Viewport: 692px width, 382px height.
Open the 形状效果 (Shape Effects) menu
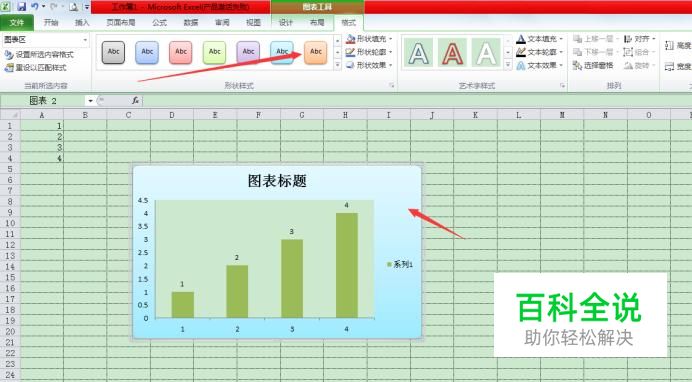(x=369, y=65)
